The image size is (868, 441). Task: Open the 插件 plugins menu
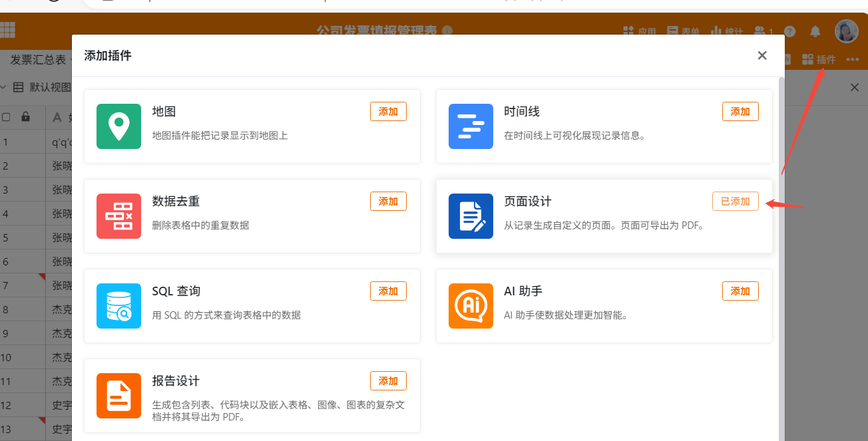point(819,60)
